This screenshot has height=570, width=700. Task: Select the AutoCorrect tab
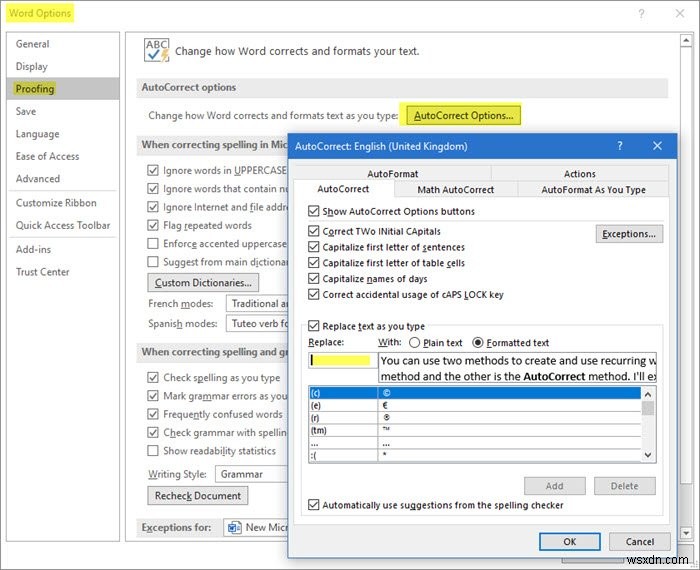(x=343, y=189)
